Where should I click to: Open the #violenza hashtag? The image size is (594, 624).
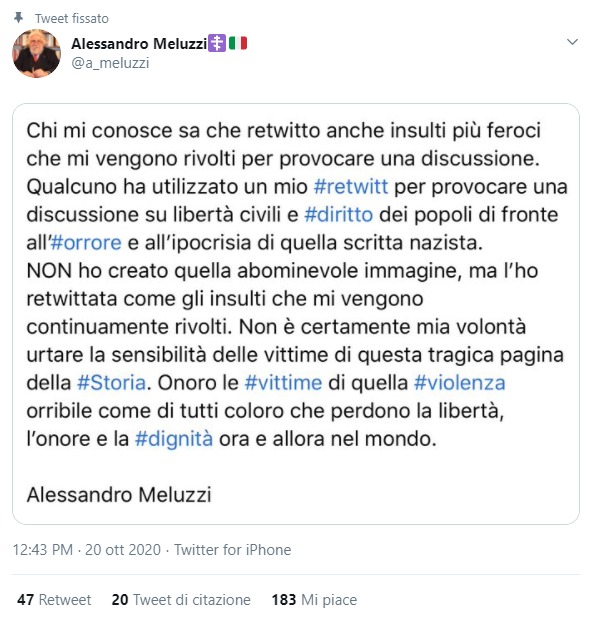click(460, 383)
